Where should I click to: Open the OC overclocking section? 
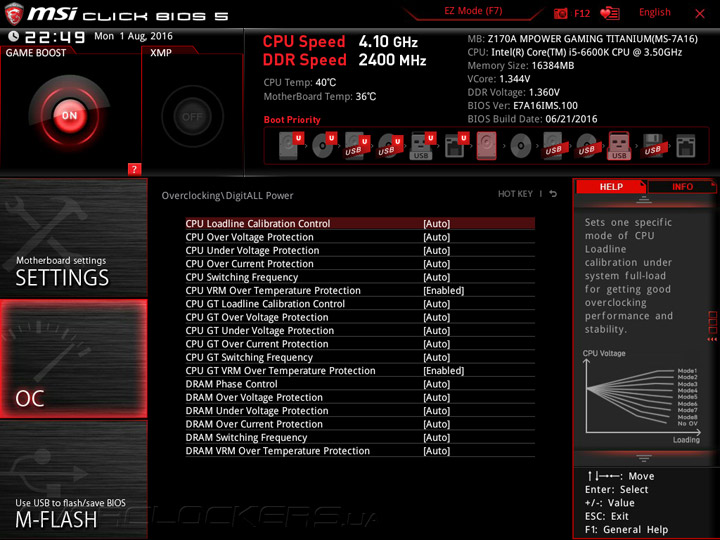[73, 359]
